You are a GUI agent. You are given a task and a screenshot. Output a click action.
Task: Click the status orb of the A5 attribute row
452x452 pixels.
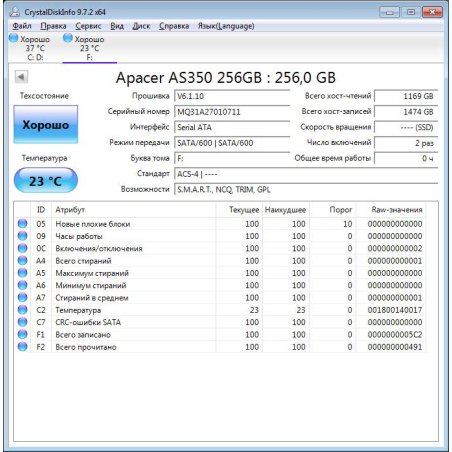[x=22, y=273]
